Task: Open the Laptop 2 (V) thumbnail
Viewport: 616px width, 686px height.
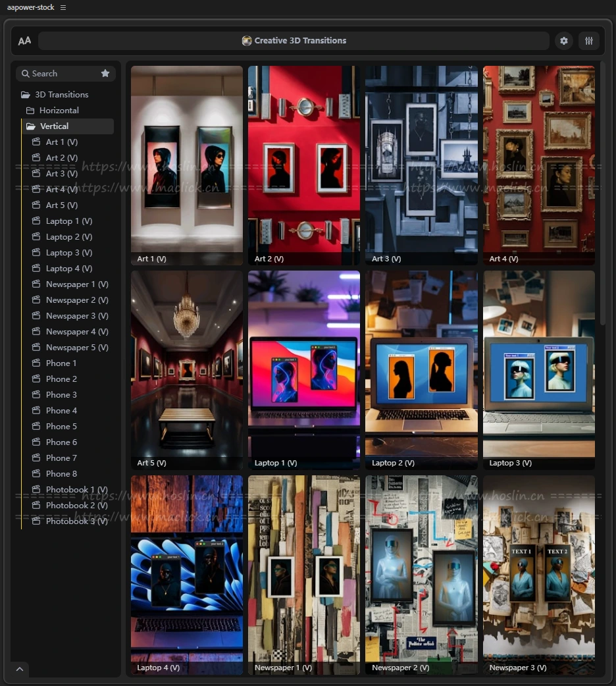Action: tap(421, 370)
